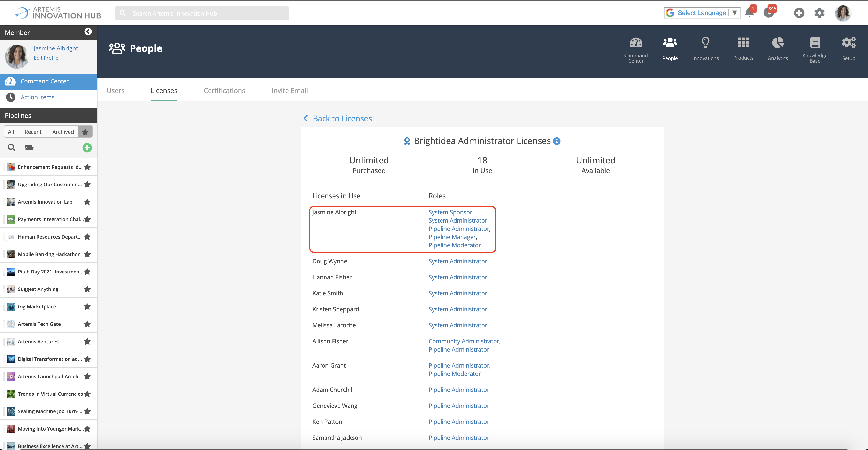The height and width of the screenshot is (450, 868).
Task: Add a new pipeline green plus
Action: 87,147
